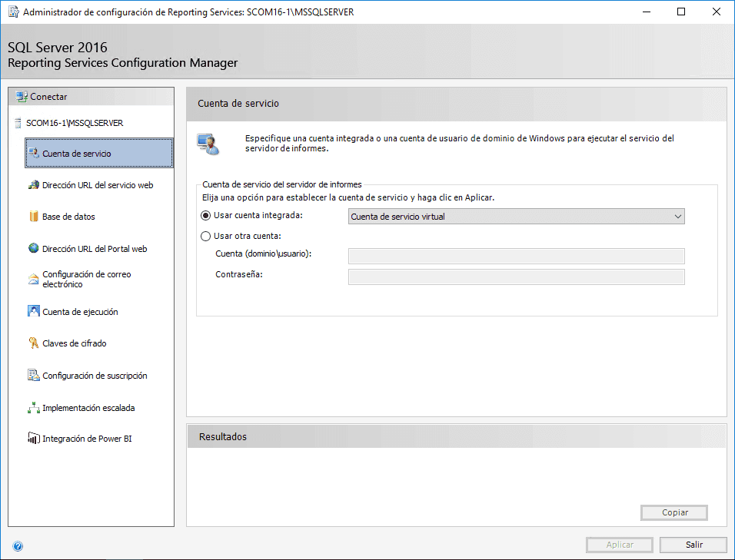
Task: Click the Salir button
Action: pos(693,545)
